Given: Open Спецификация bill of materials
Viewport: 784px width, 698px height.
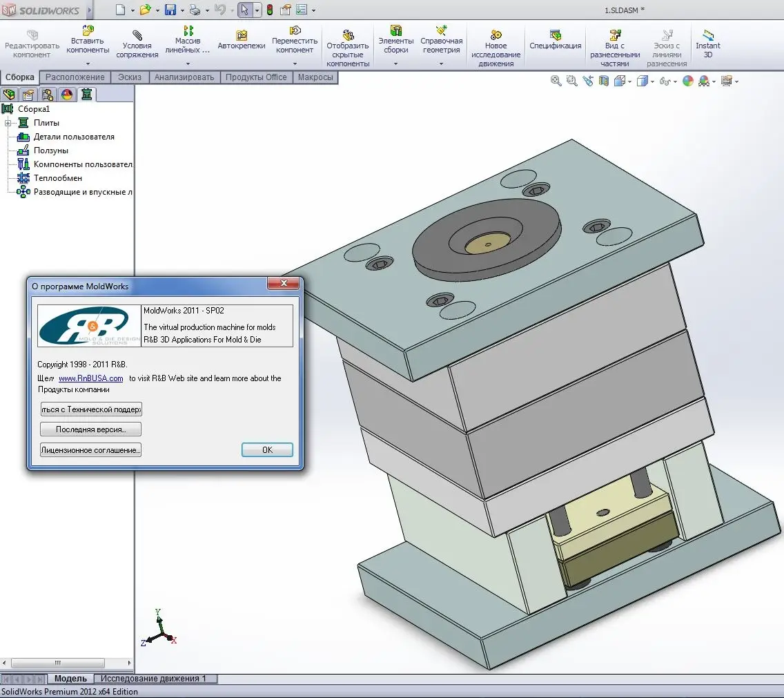Looking at the screenshot, I should 555,39.
